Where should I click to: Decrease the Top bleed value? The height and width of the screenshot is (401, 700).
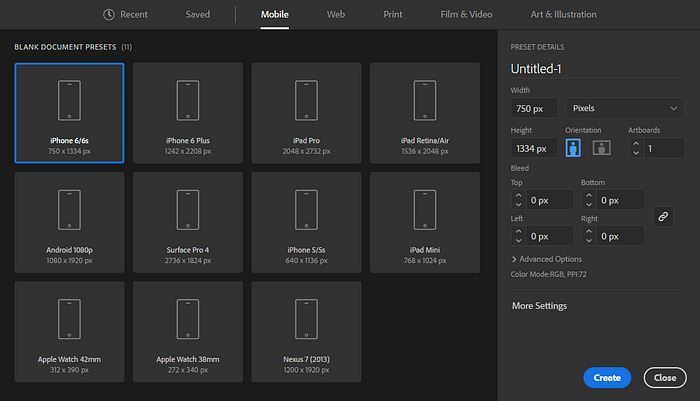point(518,205)
